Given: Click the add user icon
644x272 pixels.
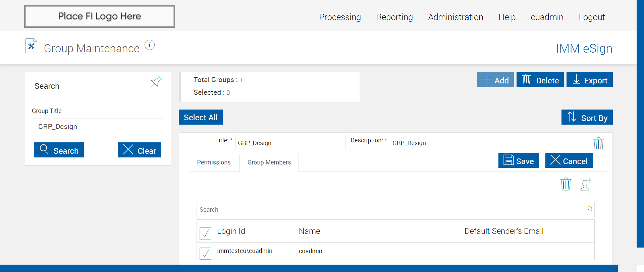Looking at the screenshot, I should tap(586, 184).
